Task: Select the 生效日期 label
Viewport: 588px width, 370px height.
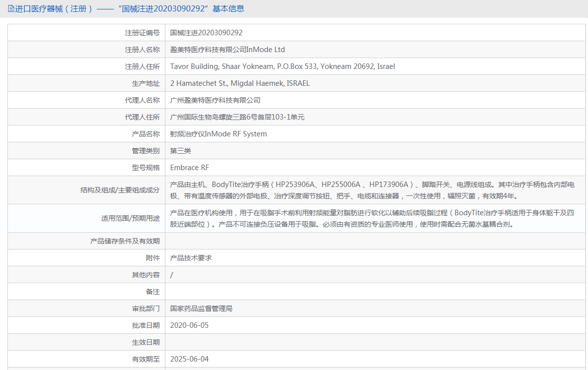Action: click(x=146, y=343)
